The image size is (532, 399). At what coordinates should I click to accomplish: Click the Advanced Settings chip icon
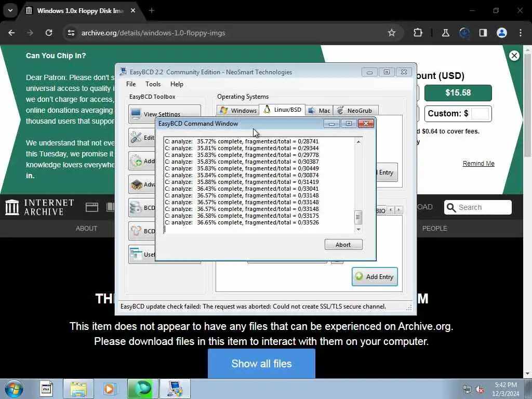(x=136, y=184)
